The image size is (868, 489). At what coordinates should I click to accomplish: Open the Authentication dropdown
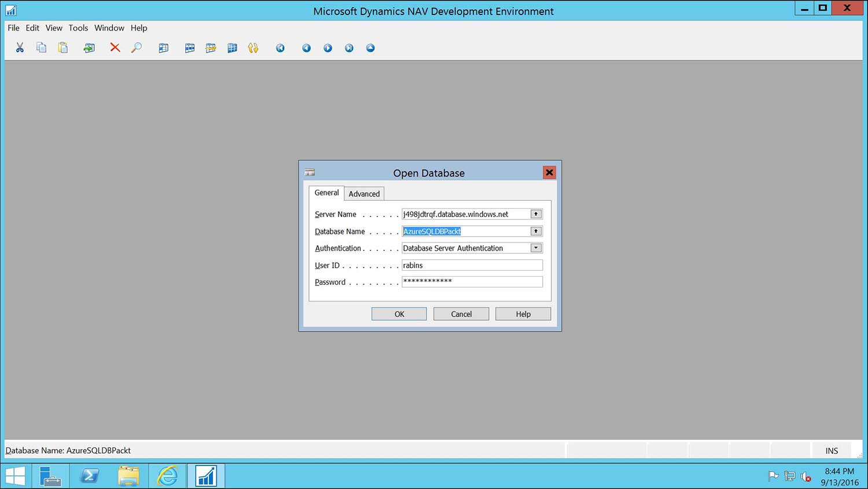(x=535, y=248)
